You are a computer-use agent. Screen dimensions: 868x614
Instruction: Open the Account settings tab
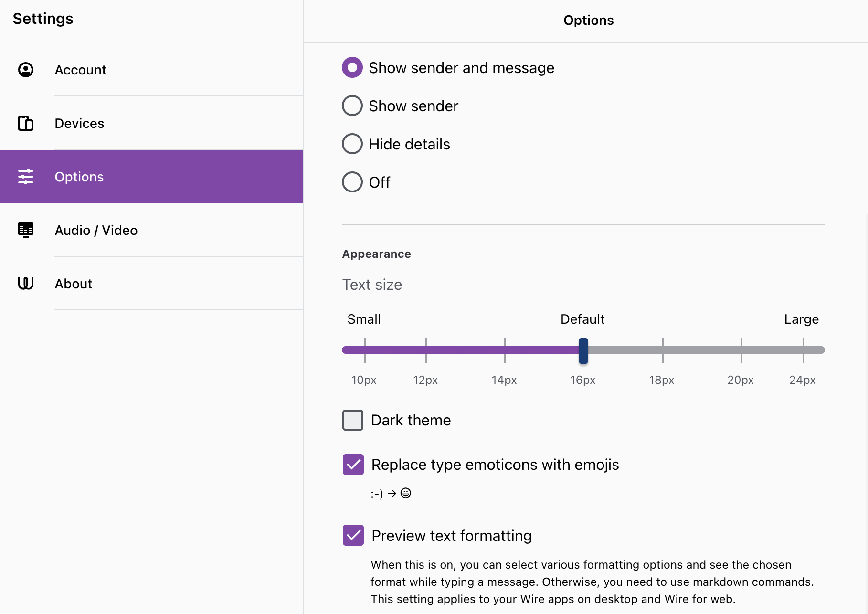coord(80,70)
